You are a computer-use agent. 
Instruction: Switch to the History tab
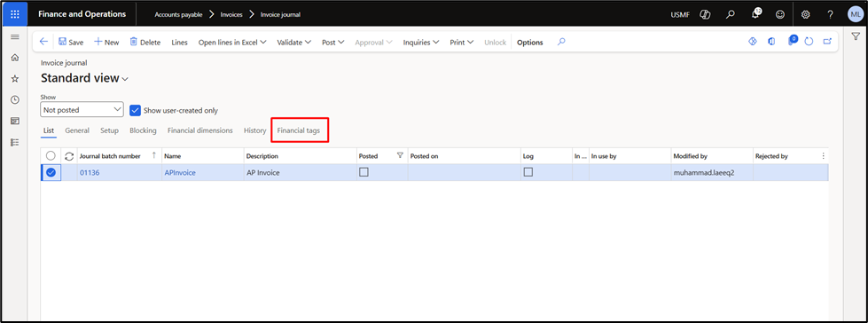pos(254,130)
